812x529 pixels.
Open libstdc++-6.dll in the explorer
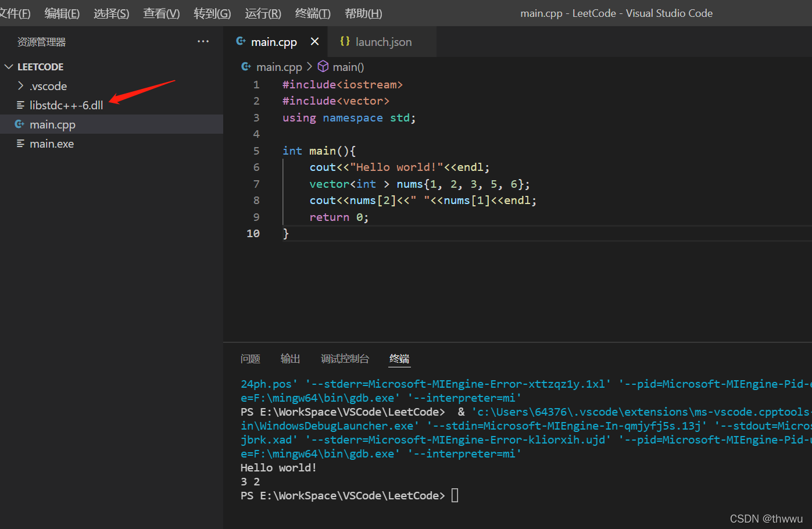coord(66,105)
